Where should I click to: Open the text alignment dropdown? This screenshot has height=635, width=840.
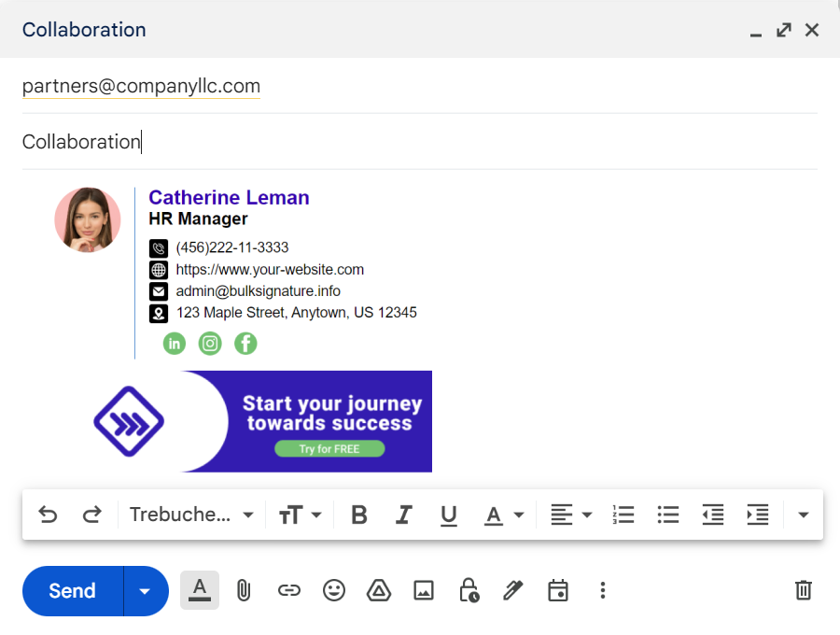point(571,515)
